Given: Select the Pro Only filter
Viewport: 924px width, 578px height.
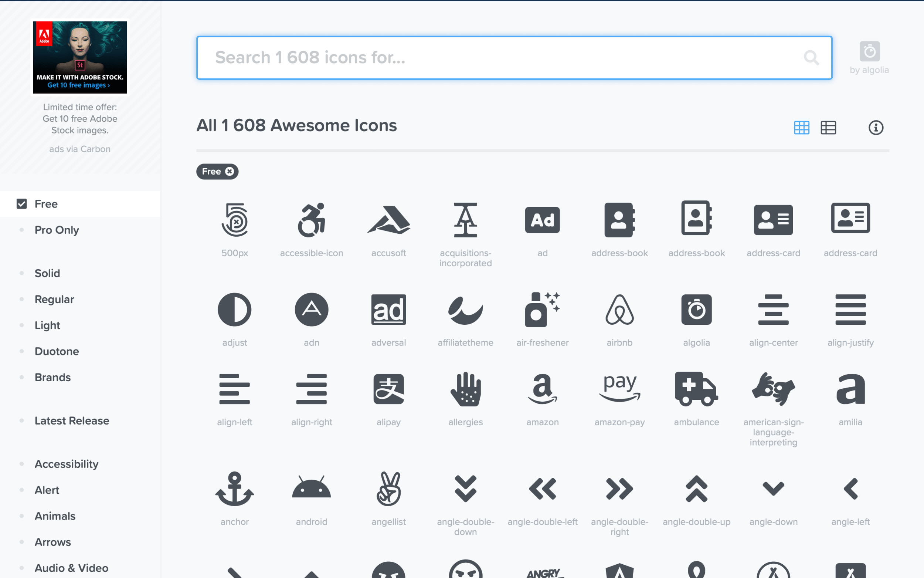Looking at the screenshot, I should (57, 229).
